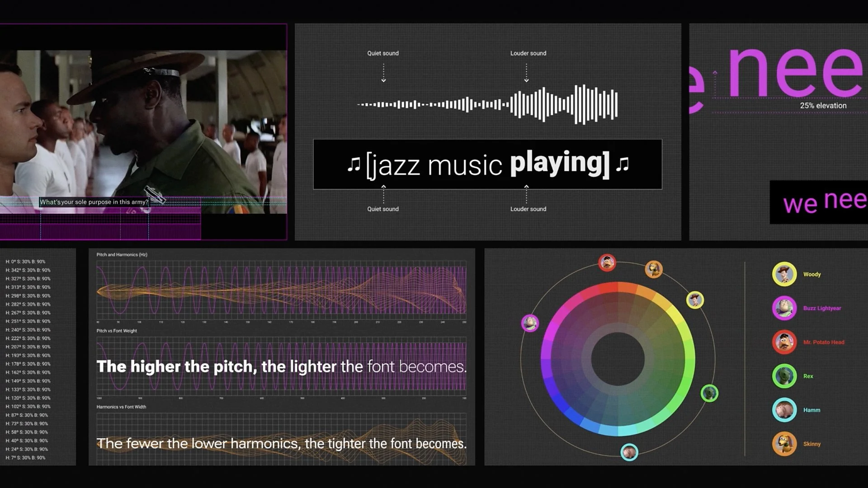The width and height of the screenshot is (868, 488).
Task: Select the Hamm name label in legend
Action: (811, 410)
